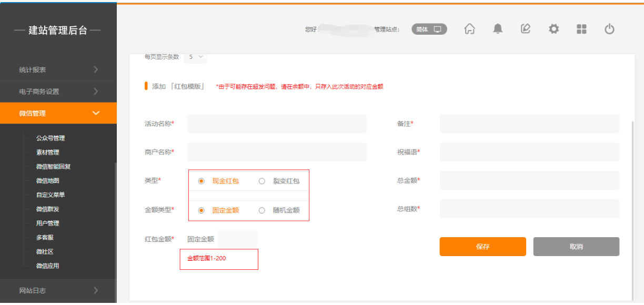Choose 随机金额 amount type
Viewport: 644px width, 305px height.
click(262, 210)
